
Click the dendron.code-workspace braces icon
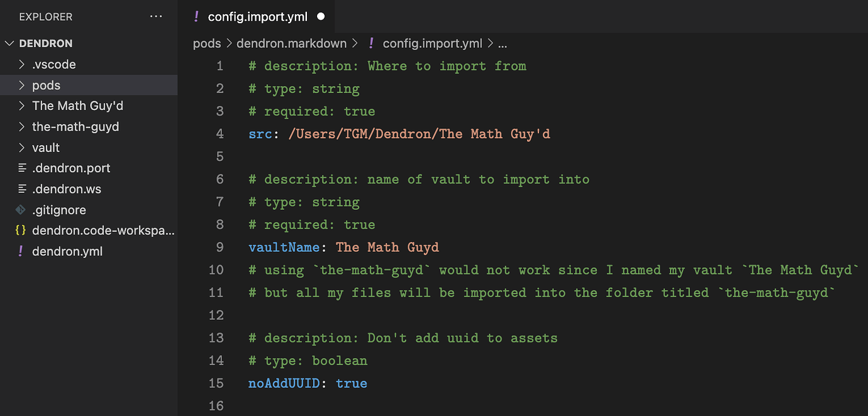pos(21,231)
